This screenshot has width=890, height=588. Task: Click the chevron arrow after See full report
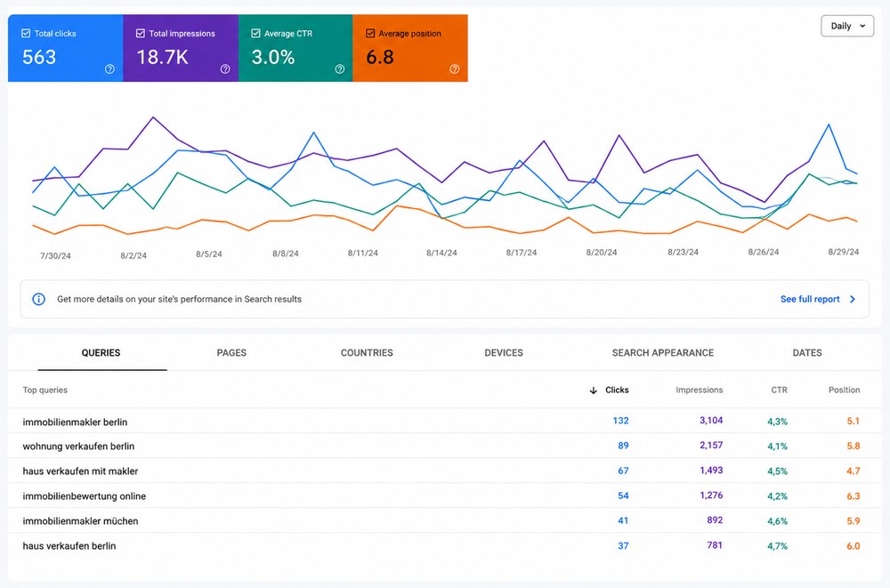pyautogui.click(x=853, y=299)
